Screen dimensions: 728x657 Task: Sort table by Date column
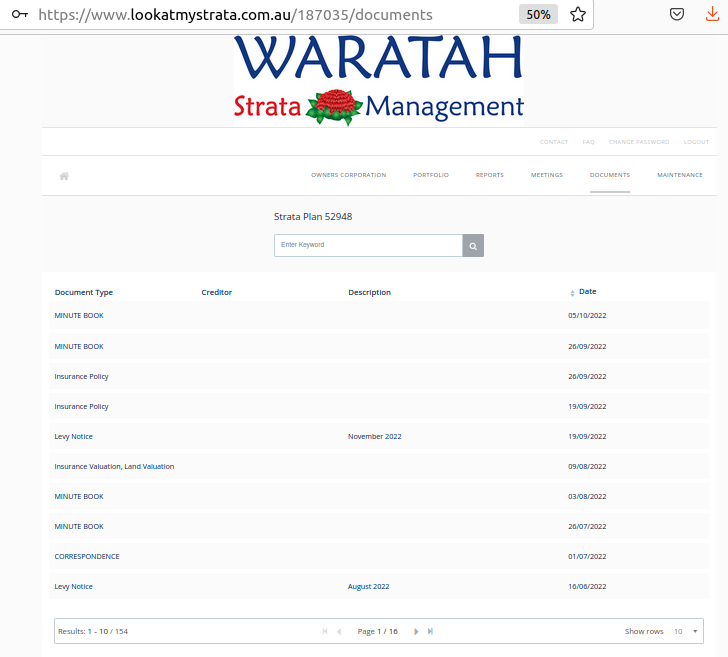pos(587,292)
